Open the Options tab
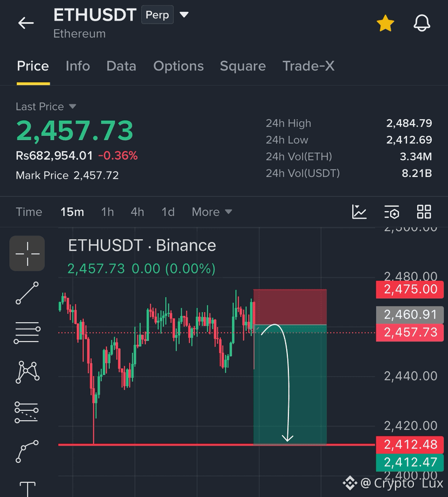 pos(179,66)
